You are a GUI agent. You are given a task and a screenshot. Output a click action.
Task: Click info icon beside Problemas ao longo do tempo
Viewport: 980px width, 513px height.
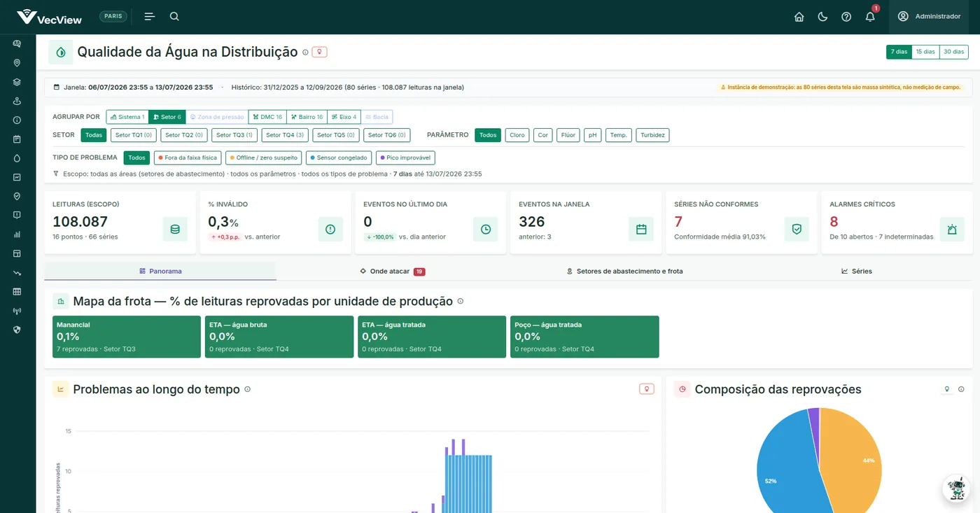tap(247, 389)
